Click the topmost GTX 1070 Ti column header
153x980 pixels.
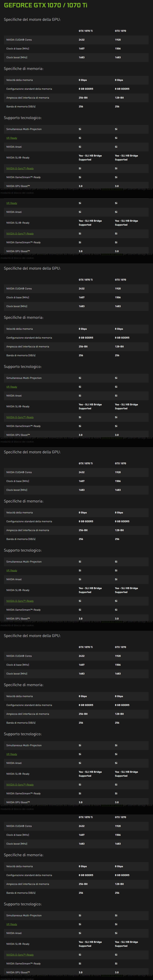(86, 31)
